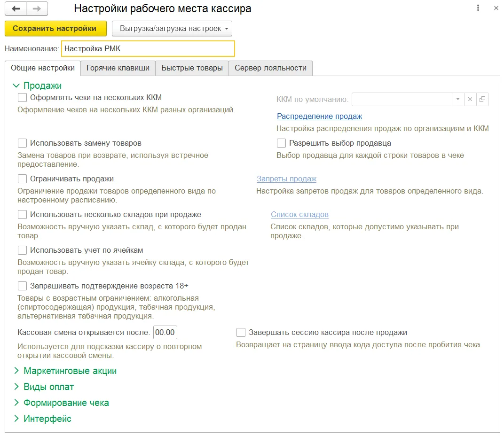Switch to the Горячие клавиши tab
504x436 pixels.
(118, 68)
